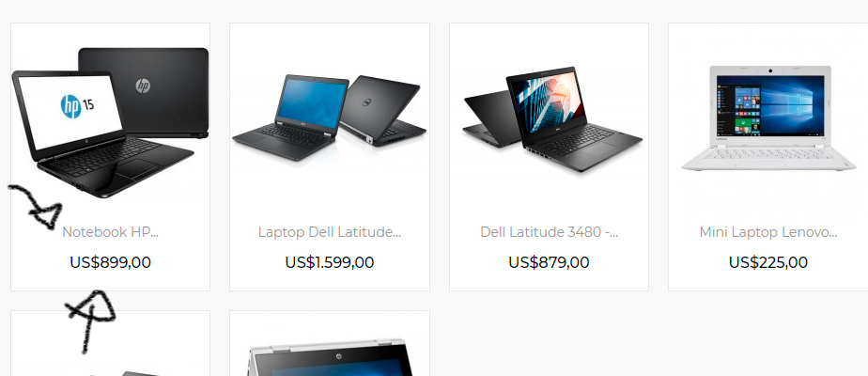
Task: Click the US$879,00 price
Action: pos(549,262)
